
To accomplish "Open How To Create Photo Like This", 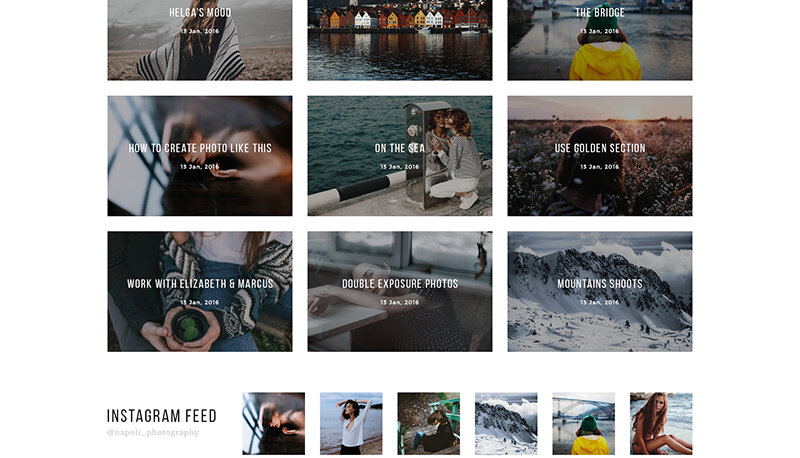I will point(199,156).
